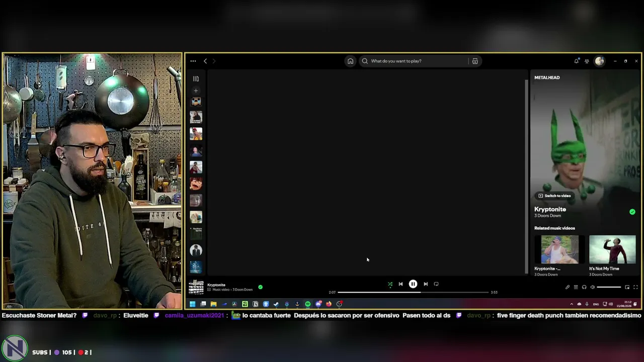This screenshot has width=644, height=362.
Task: Open Steam from the taskbar
Action: click(x=276, y=304)
